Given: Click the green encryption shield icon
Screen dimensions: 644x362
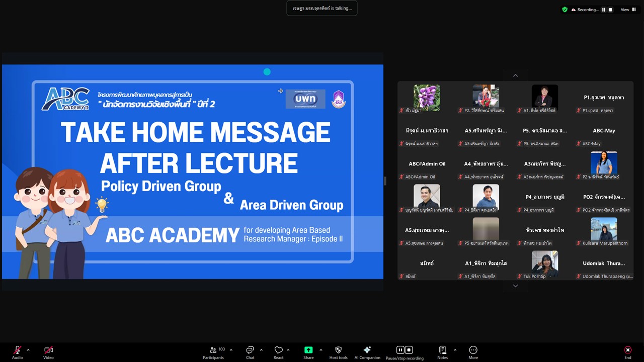Looking at the screenshot, I should click(565, 10).
